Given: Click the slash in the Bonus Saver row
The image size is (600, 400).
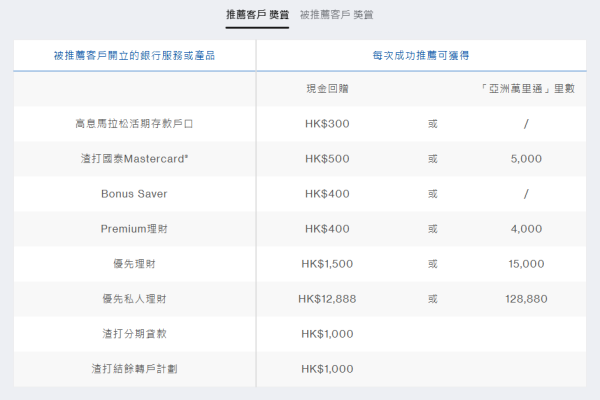Looking at the screenshot, I should pyautogui.click(x=526, y=194).
